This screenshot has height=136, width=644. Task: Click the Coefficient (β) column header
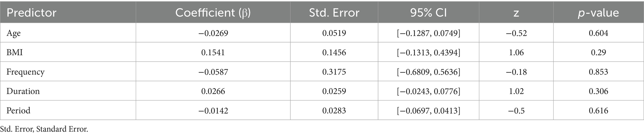[213, 13]
